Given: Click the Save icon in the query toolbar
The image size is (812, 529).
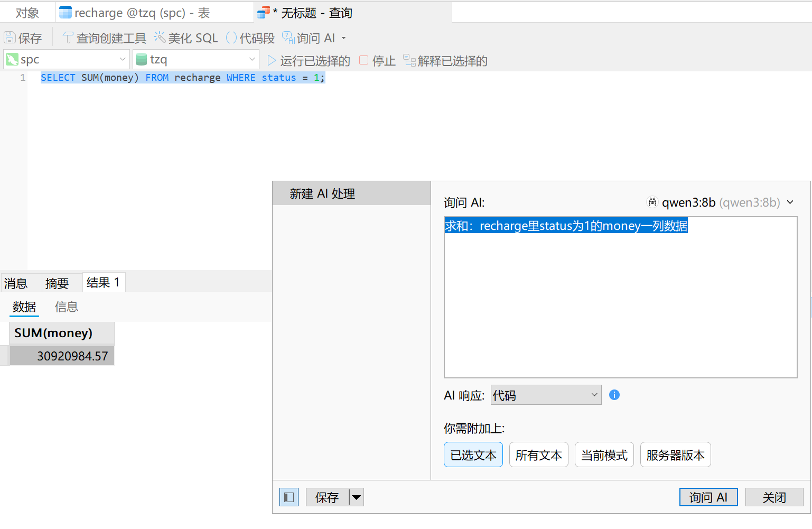Looking at the screenshot, I should click(x=10, y=38).
